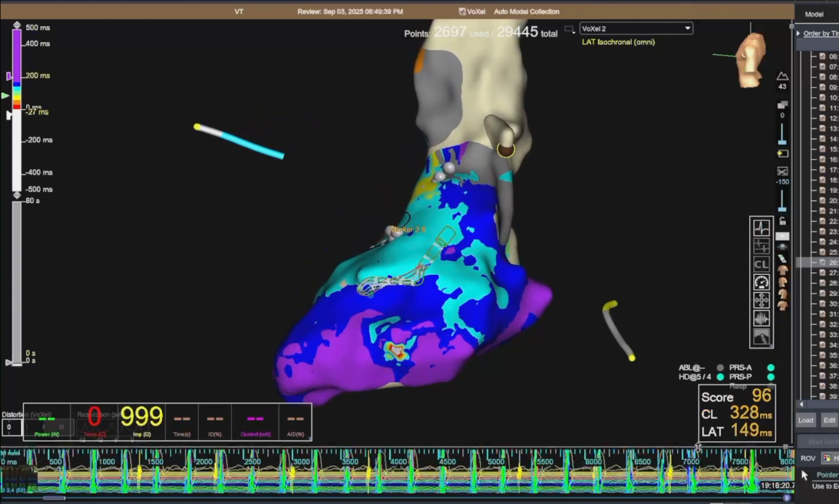Open the small white dropdown below padlock

pyautogui.click(x=782, y=236)
